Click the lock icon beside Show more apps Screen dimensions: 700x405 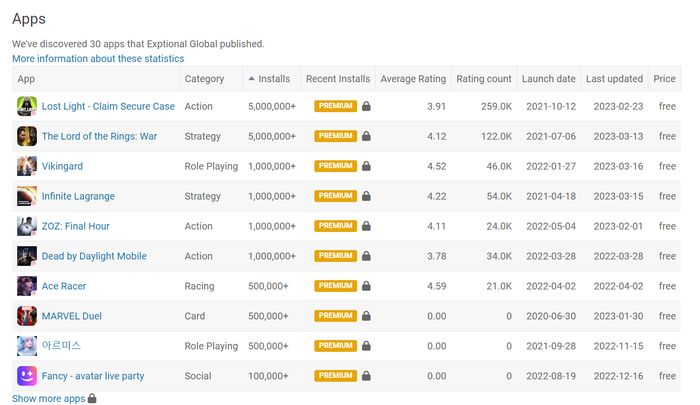92,398
